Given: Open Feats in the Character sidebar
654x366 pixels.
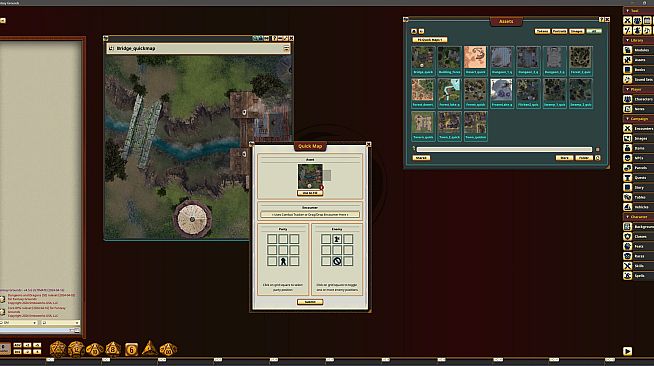Looking at the screenshot, I should pyautogui.click(x=638, y=246).
